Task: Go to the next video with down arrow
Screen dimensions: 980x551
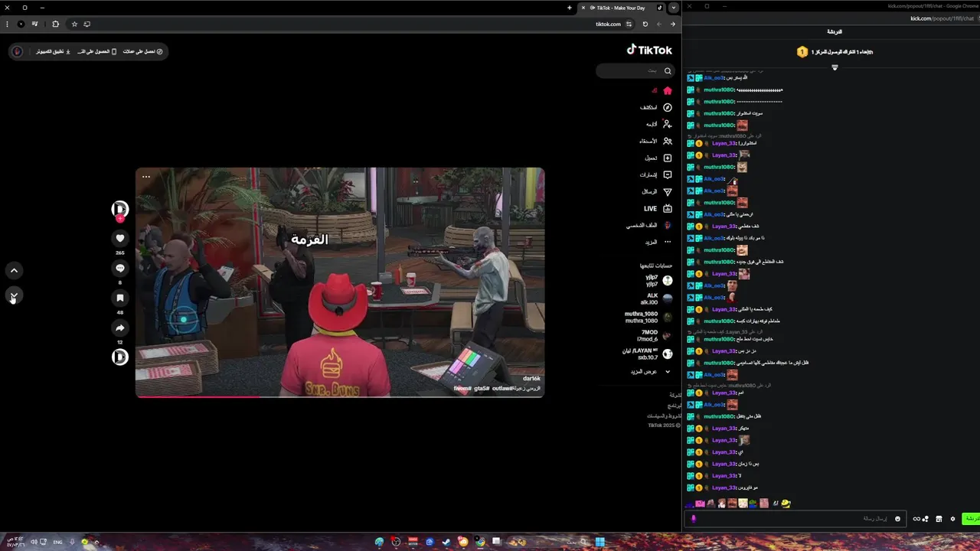Action: click(13, 295)
